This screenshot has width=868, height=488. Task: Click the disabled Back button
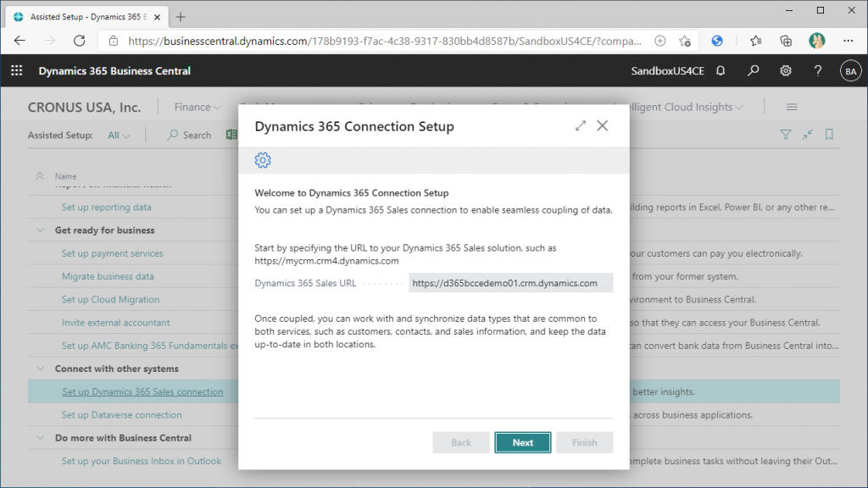(x=460, y=442)
